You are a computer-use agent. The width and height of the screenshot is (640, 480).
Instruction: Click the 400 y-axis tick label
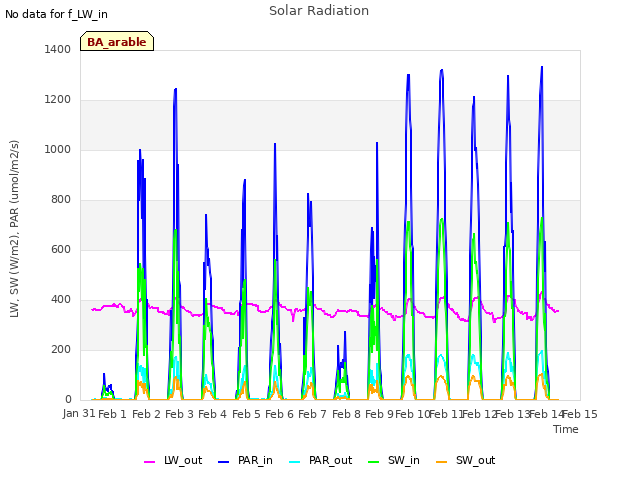(61, 300)
